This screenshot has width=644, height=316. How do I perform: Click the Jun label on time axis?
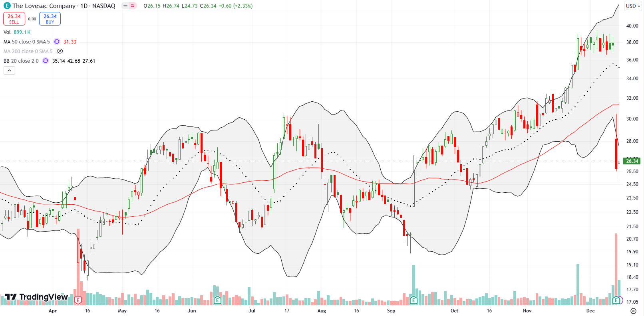[192, 311]
